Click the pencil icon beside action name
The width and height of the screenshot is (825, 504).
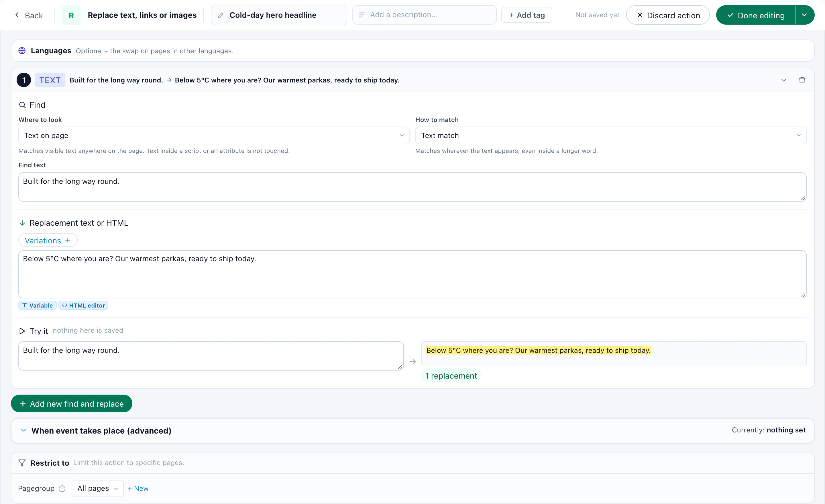[221, 15]
